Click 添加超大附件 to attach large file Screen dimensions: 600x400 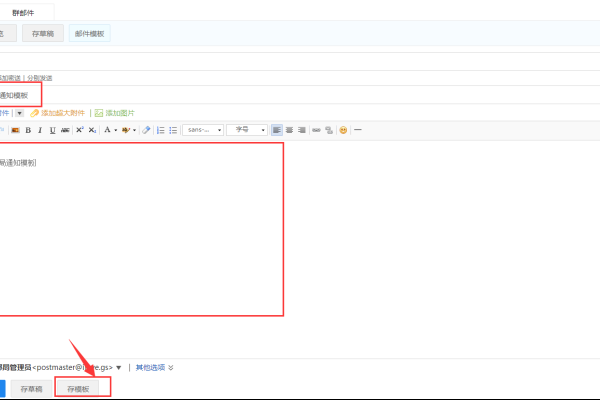pyautogui.click(x=58, y=113)
